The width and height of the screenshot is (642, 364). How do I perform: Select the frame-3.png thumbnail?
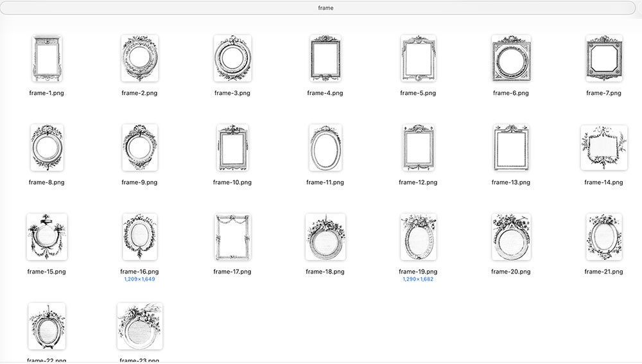pos(232,58)
